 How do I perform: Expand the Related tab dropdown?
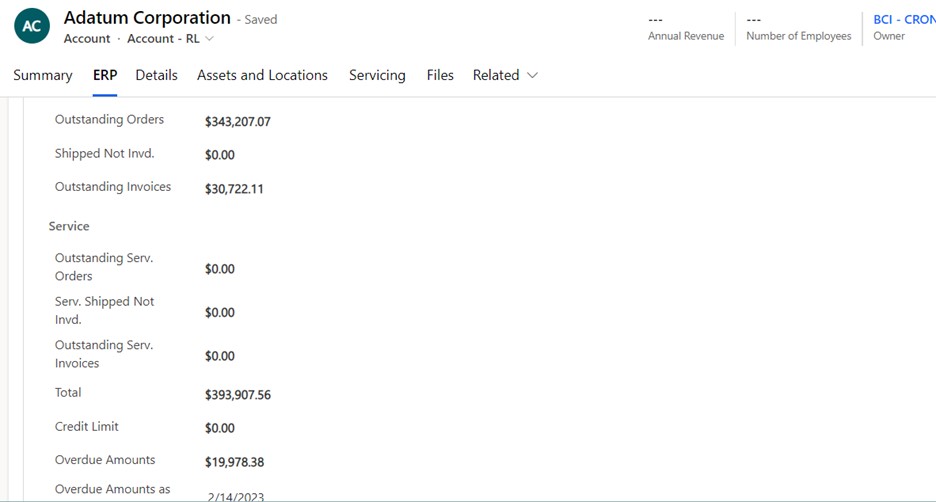pos(532,75)
